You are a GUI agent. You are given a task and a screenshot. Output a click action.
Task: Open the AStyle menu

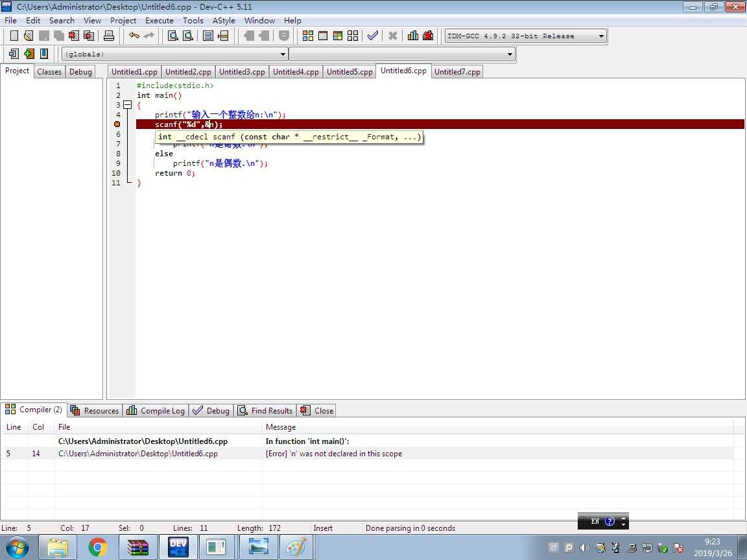point(224,21)
